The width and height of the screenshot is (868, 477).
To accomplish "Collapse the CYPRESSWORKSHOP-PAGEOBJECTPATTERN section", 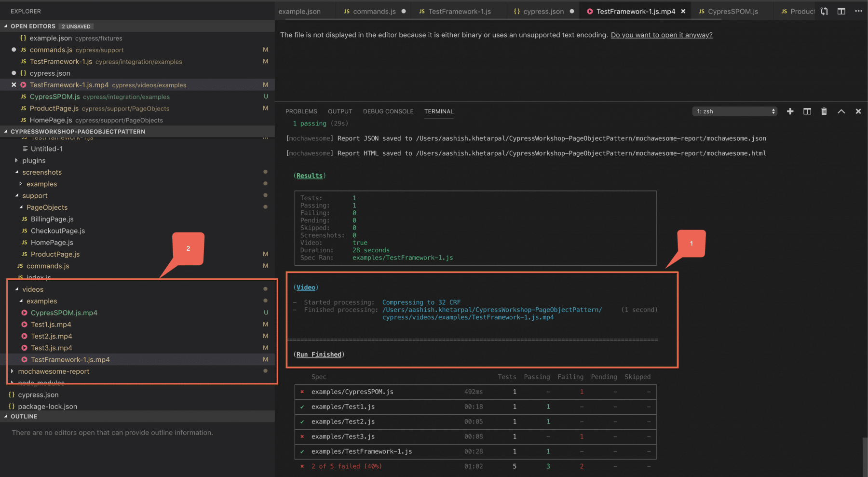I will [6, 131].
